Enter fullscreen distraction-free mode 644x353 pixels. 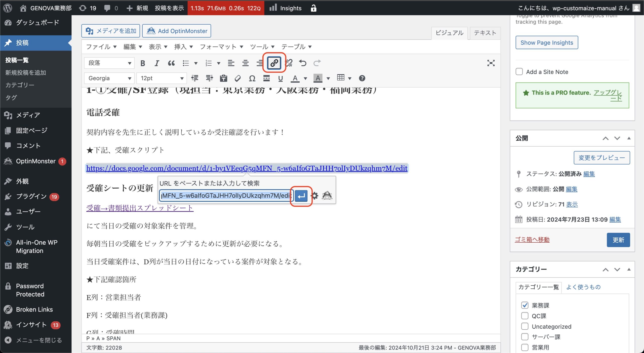pyautogui.click(x=491, y=63)
